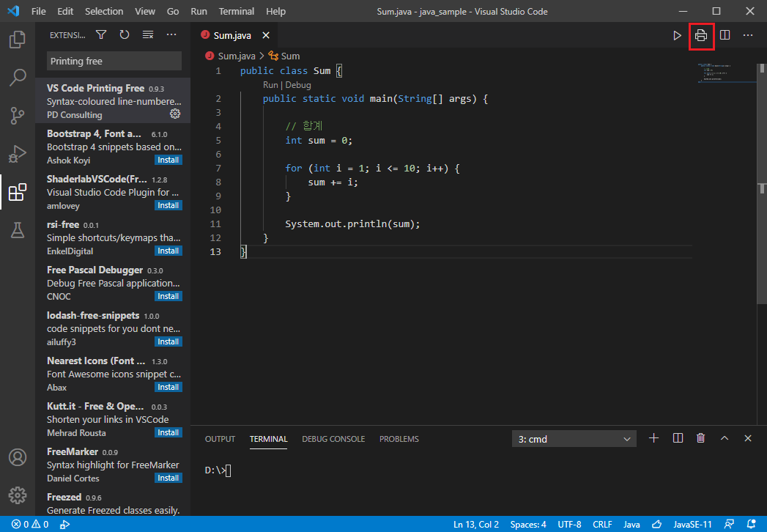Split the editor to the right

pos(725,35)
